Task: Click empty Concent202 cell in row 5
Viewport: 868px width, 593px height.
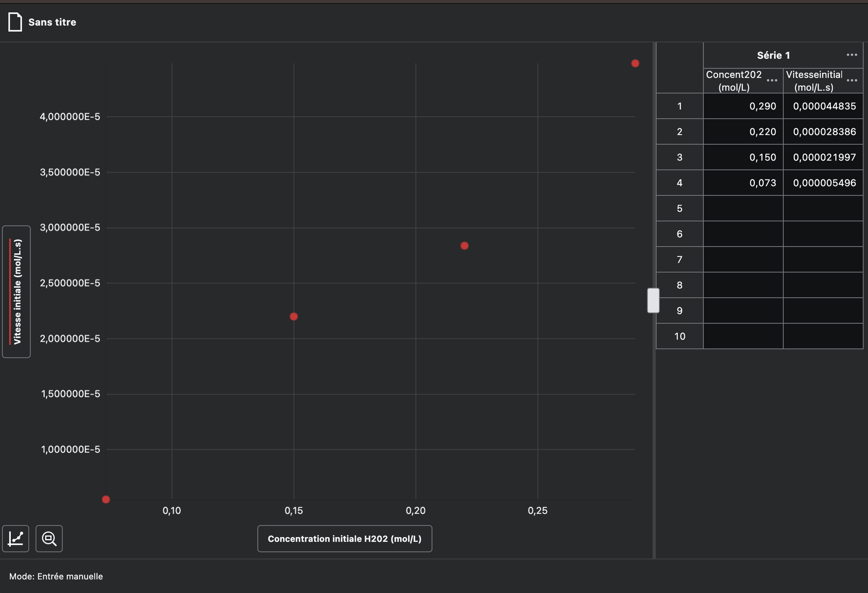Action: click(743, 209)
